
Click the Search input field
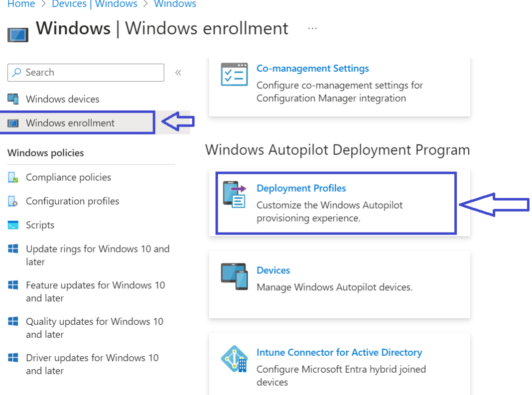coord(85,72)
